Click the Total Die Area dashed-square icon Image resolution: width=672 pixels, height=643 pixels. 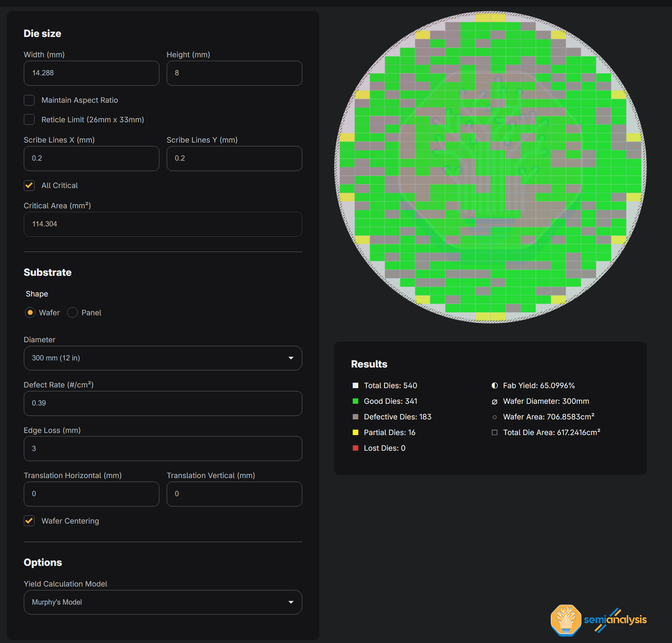(x=494, y=433)
